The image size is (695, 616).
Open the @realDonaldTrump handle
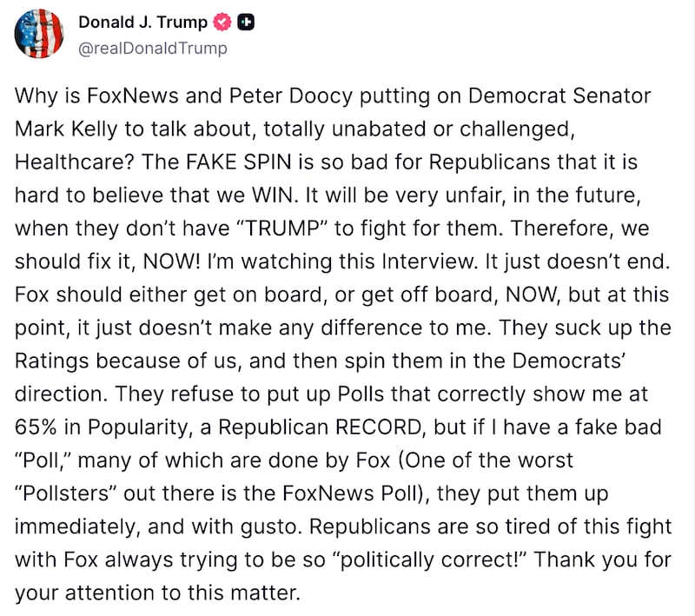[153, 49]
